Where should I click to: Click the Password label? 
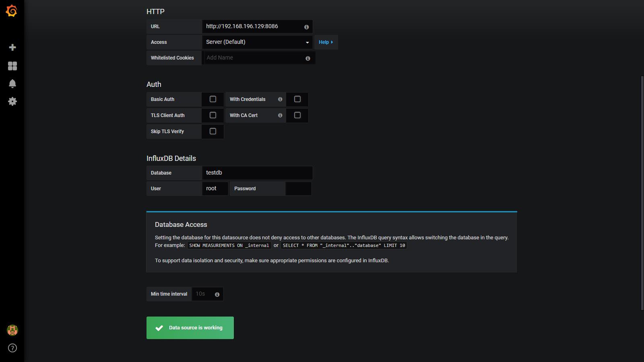245,189
